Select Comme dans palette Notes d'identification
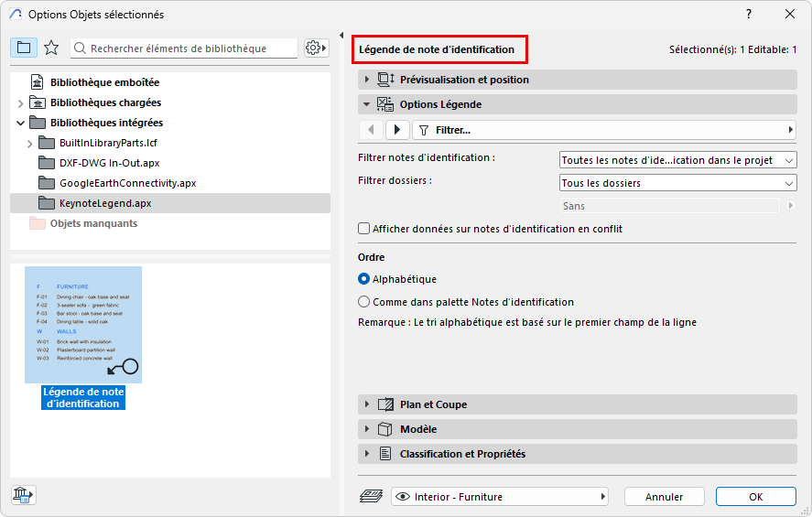 point(364,302)
